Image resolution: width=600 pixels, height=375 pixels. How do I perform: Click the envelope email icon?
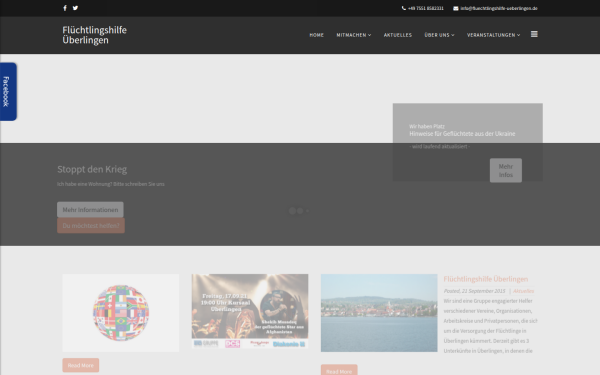click(x=456, y=8)
